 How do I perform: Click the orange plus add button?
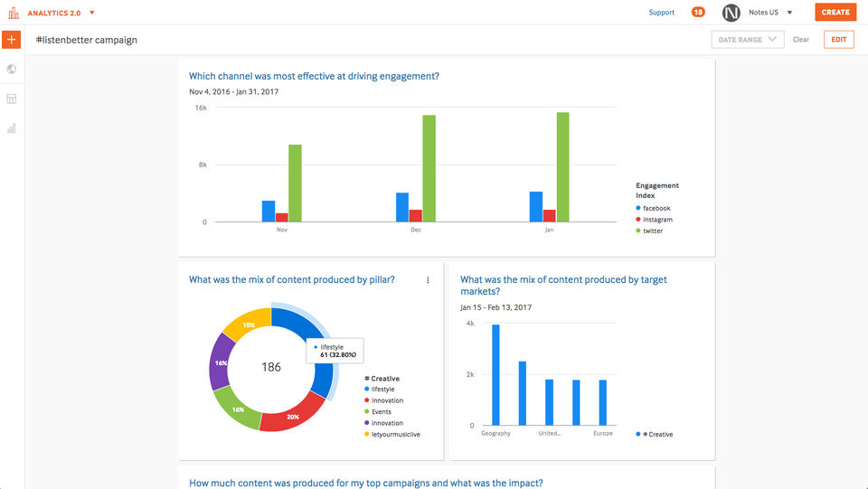pos(12,40)
